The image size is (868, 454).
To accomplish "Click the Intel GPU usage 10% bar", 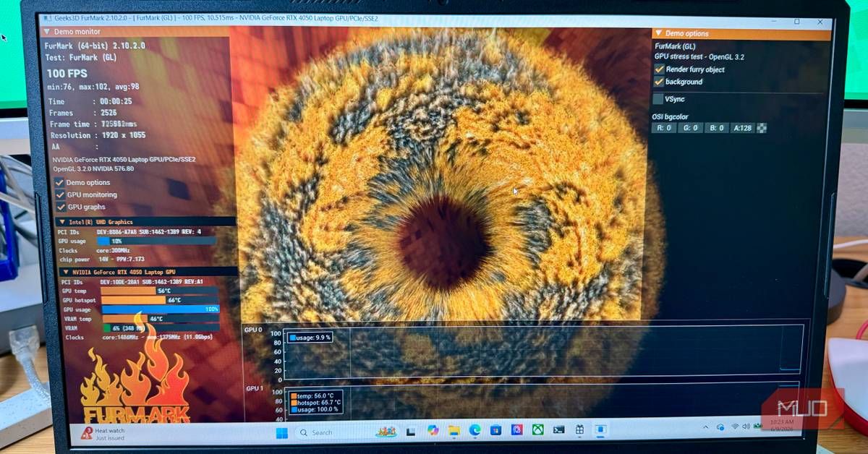I will tap(156, 241).
